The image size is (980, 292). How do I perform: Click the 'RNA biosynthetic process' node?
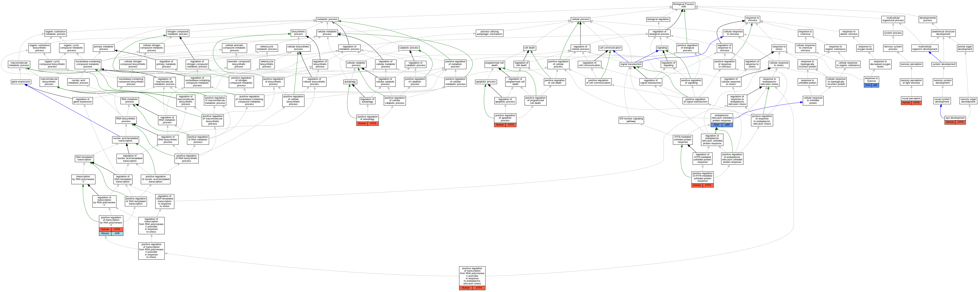point(126,120)
